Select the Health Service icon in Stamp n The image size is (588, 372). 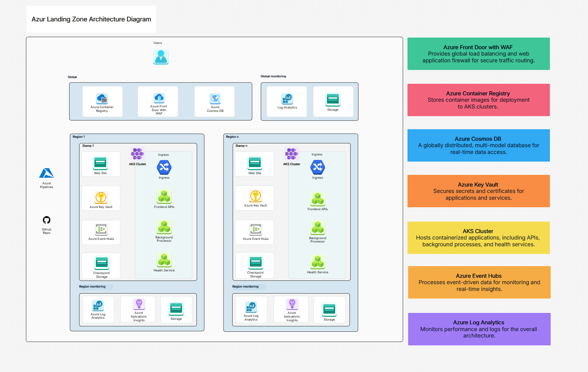tap(317, 262)
